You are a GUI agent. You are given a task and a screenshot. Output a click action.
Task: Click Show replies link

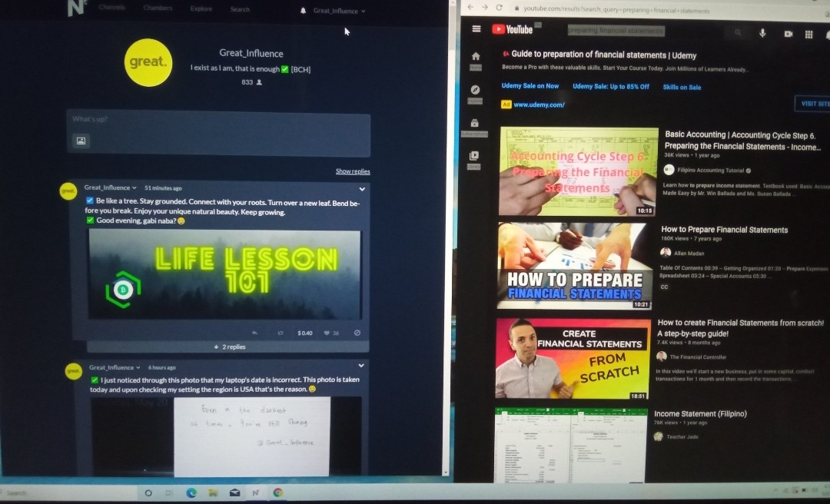(x=353, y=171)
